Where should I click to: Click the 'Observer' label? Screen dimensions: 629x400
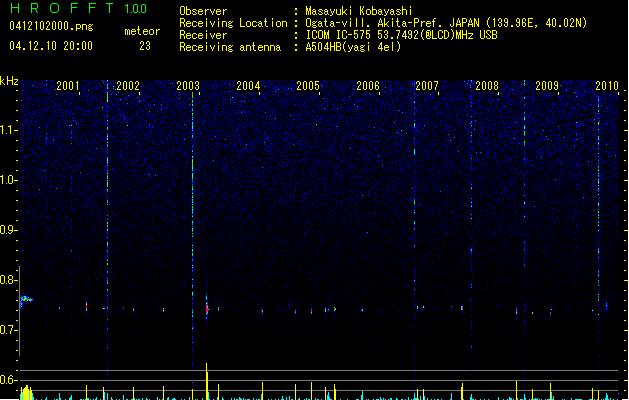pos(203,11)
